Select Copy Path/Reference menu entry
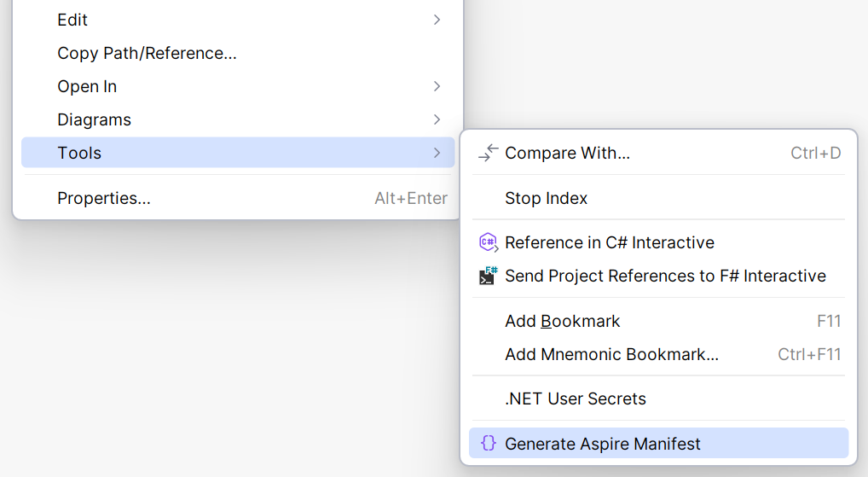The height and width of the screenshot is (477, 868). [147, 53]
